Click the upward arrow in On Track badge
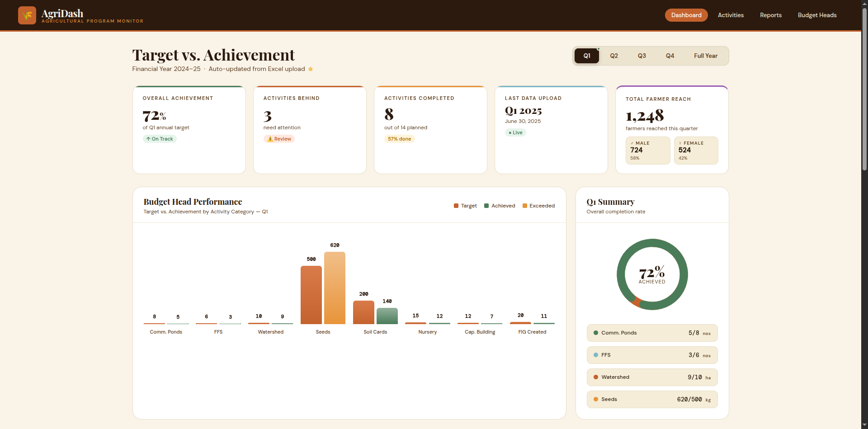This screenshot has width=868, height=429. (x=149, y=139)
